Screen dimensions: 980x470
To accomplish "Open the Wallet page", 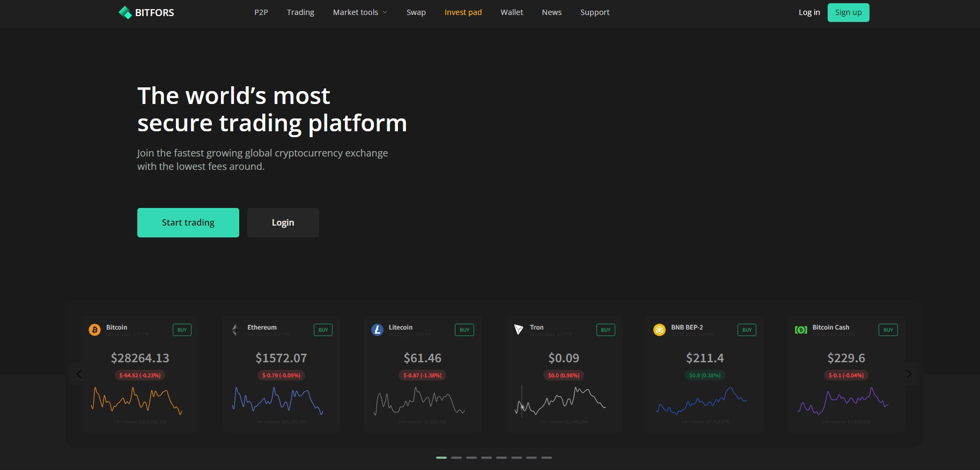I will [x=512, y=12].
